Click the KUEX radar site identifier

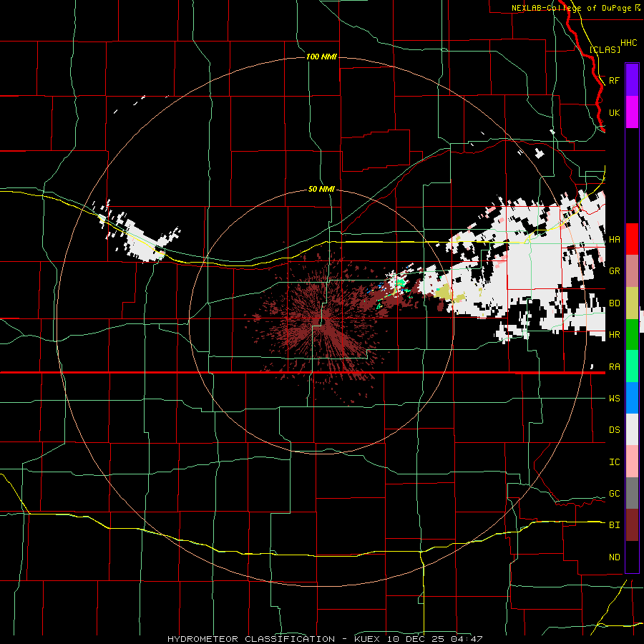click(368, 639)
